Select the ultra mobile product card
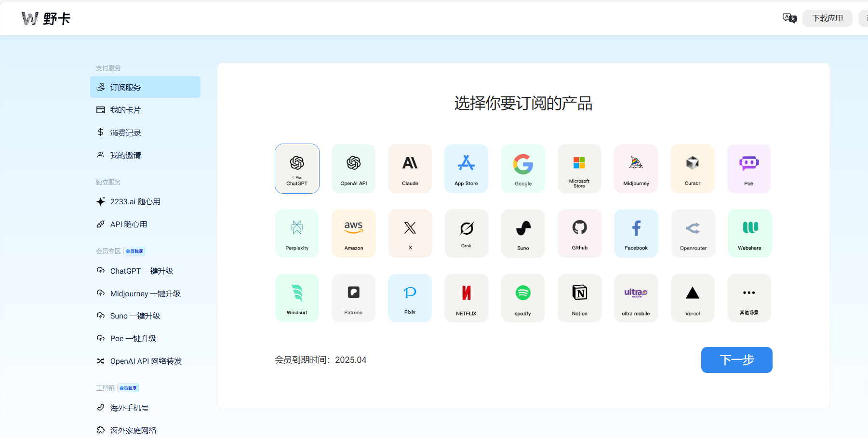 636,298
